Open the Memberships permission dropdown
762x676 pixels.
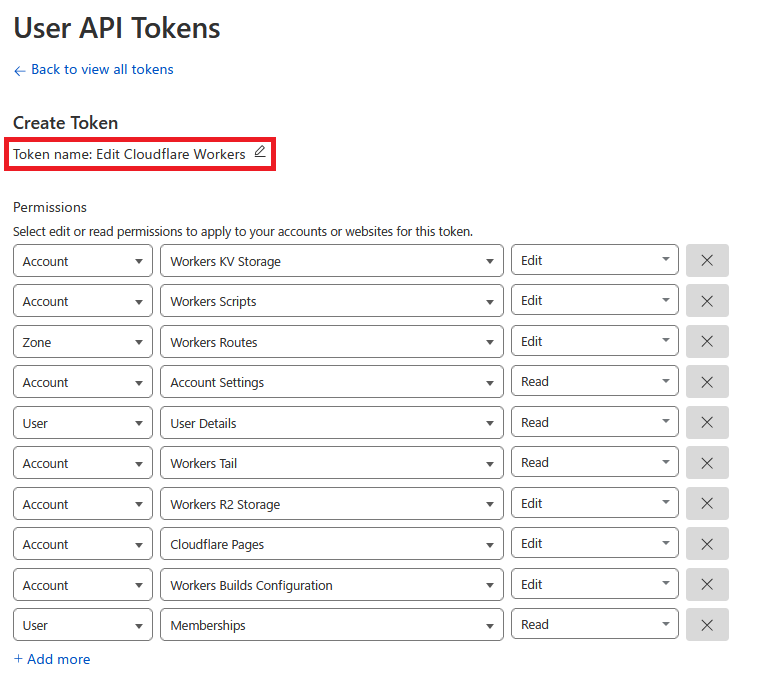[x=331, y=625]
